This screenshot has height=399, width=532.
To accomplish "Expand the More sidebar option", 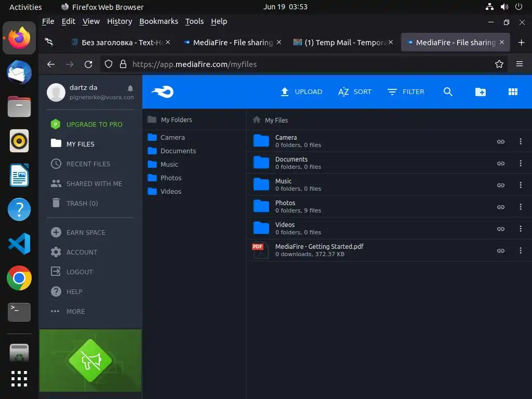I will [68, 311].
